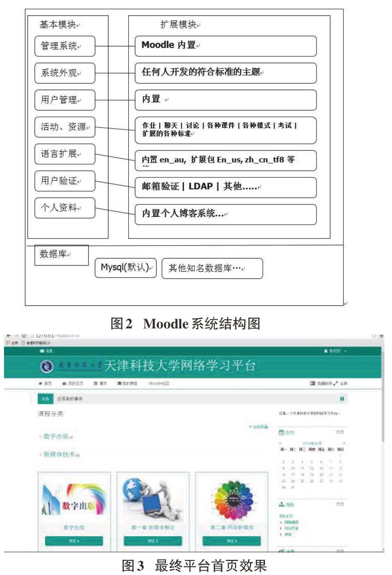Viewport: 392px width, 575px height.
Task: Click the 导航 navigation block icon
Action: tap(281, 504)
